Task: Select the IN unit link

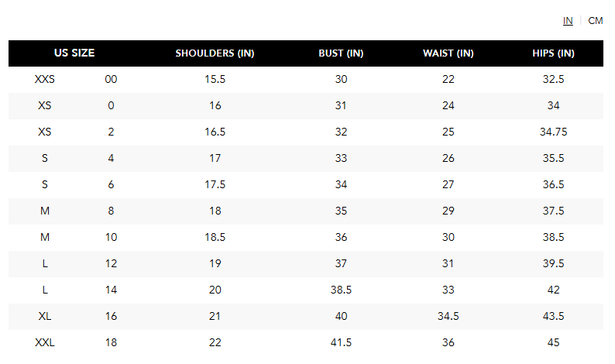Action: (568, 21)
